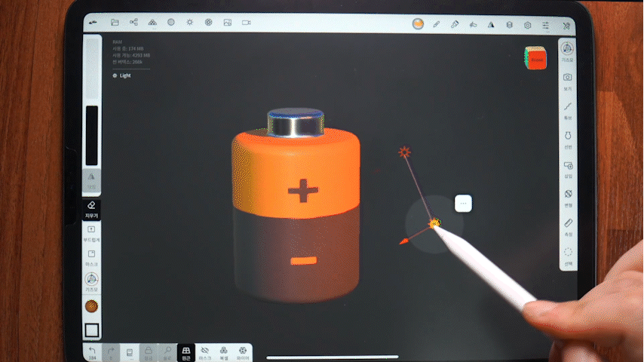The image size is (644, 362).
Task: Open the Material sphere dropdown in top bar
Action: click(418, 24)
